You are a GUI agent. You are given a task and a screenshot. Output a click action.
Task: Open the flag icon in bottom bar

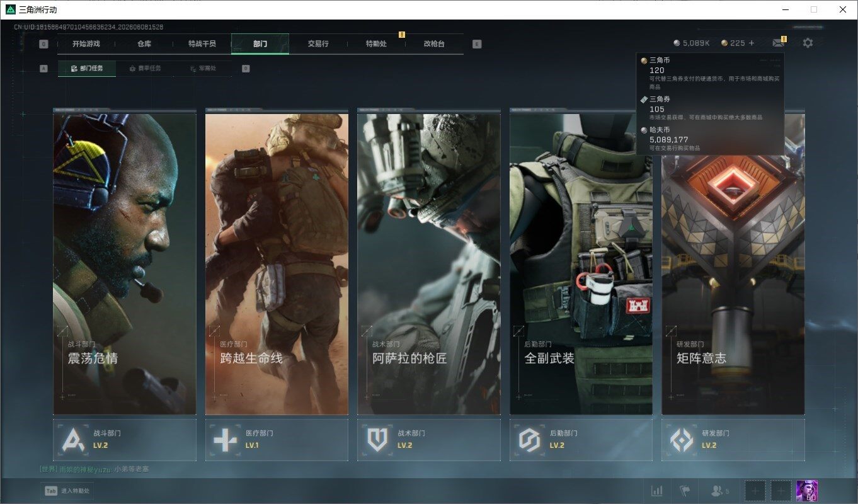click(x=685, y=490)
